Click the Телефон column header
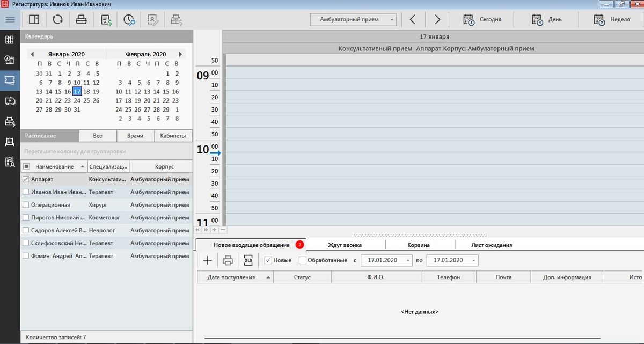This screenshot has width=644, height=344. pos(448,277)
